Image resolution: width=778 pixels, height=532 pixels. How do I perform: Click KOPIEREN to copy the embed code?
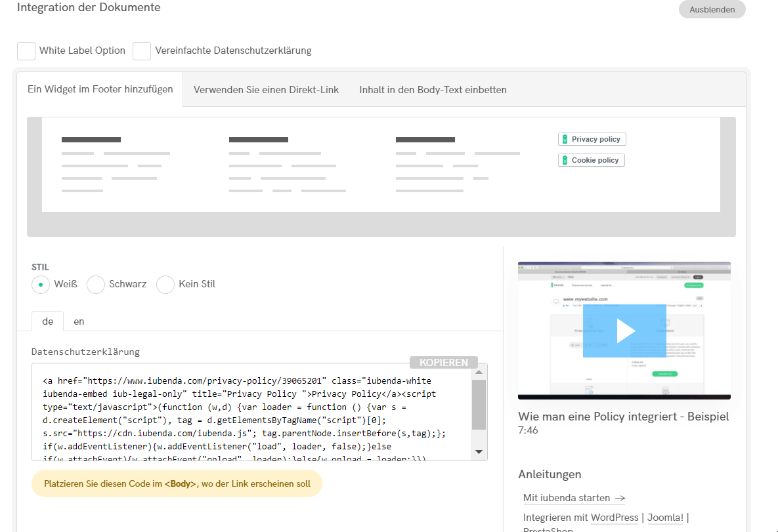[444, 363]
